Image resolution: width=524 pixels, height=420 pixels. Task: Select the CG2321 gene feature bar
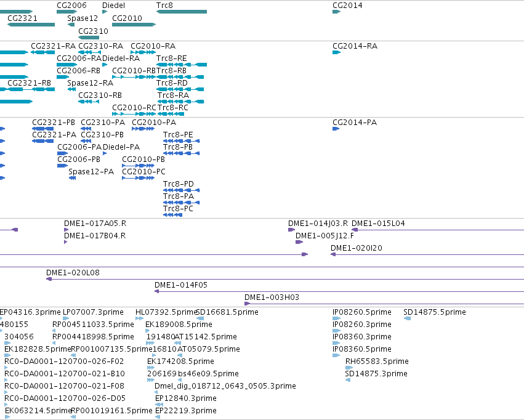click(x=31, y=25)
